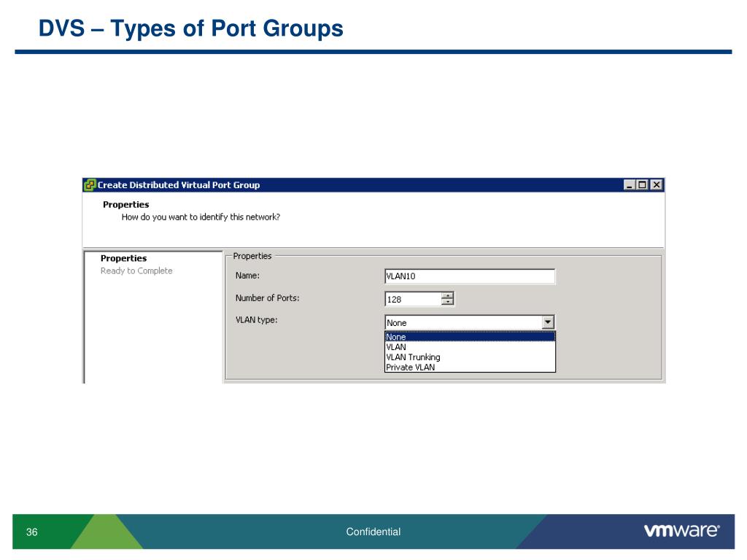Select None in the VLAN type list
Screen dimensions: 747x560
pyautogui.click(x=470, y=337)
